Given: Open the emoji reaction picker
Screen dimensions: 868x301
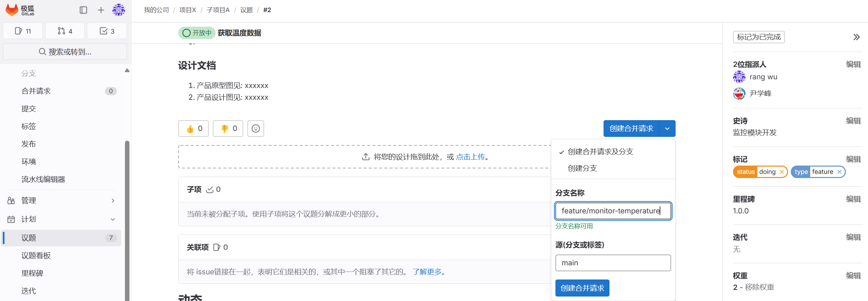Looking at the screenshot, I should coord(256,129).
